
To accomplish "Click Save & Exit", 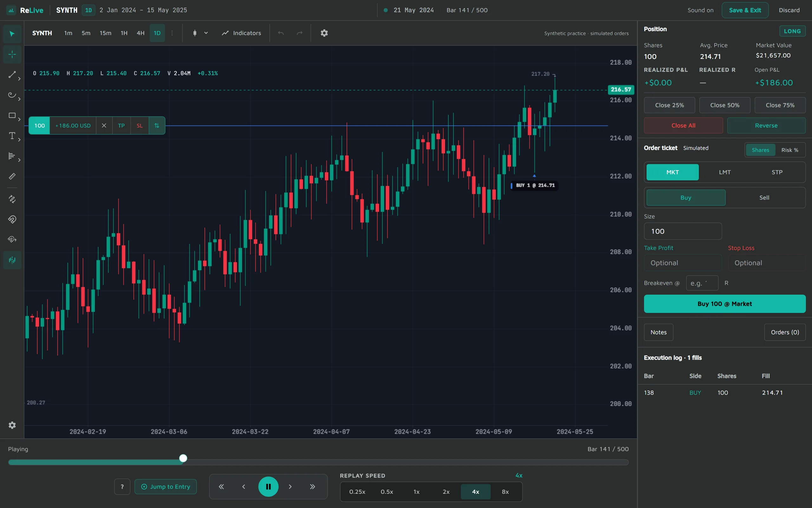I will [x=745, y=10].
